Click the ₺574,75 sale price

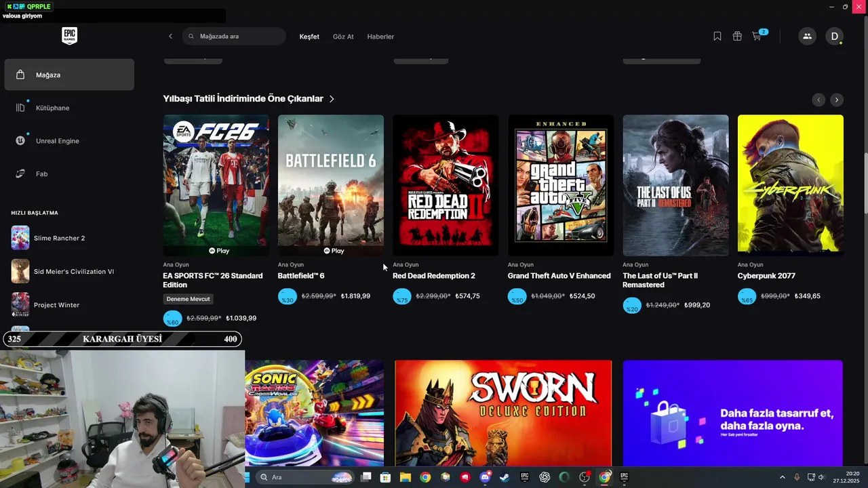[468, 296]
